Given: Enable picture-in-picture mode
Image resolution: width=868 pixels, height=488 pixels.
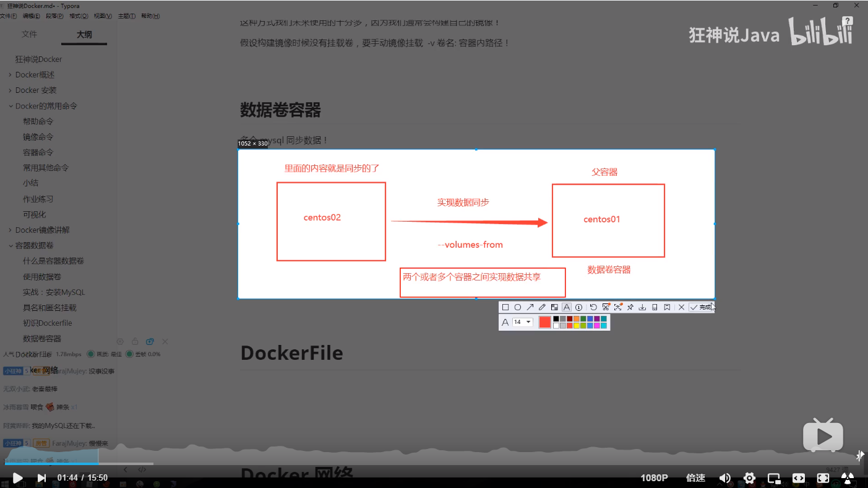Looking at the screenshot, I should [x=774, y=477].
